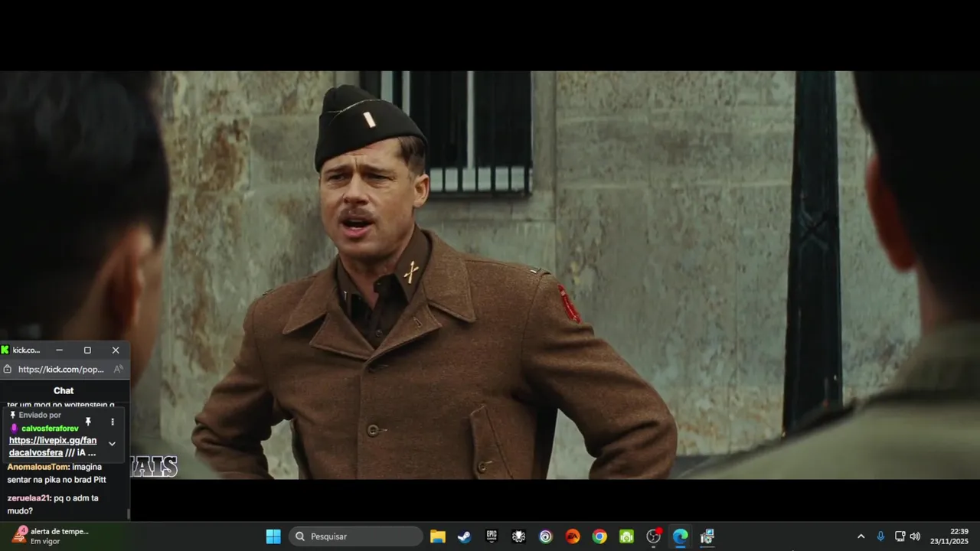Toggle Read Aloud icon in address bar
This screenshot has width=980, height=551.
coord(119,369)
